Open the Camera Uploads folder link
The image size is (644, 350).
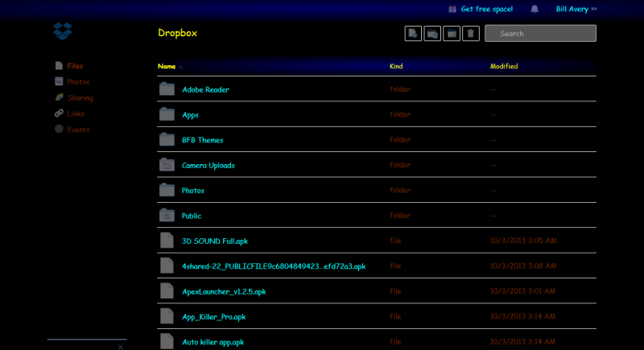pos(208,166)
